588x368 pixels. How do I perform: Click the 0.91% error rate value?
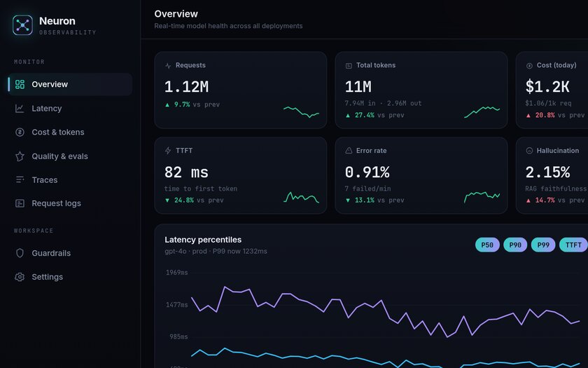pos(367,172)
